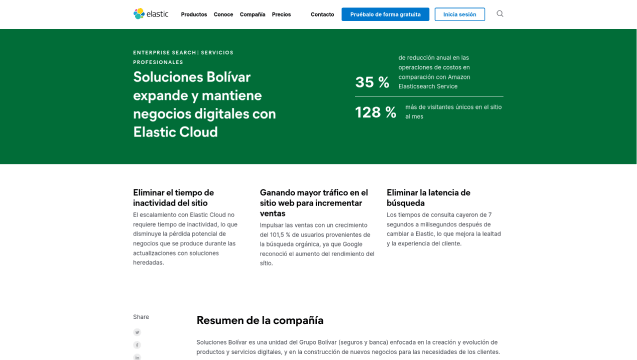Open the Compañía menu
This screenshot has width=637, height=360.
[252, 14]
